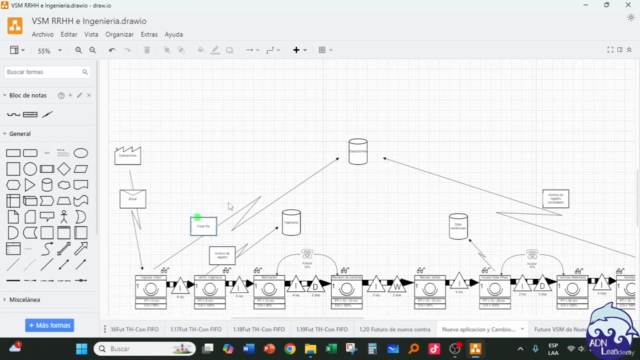Click the Bloc de notas help icon
The width and height of the screenshot is (640, 360).
click(61, 96)
